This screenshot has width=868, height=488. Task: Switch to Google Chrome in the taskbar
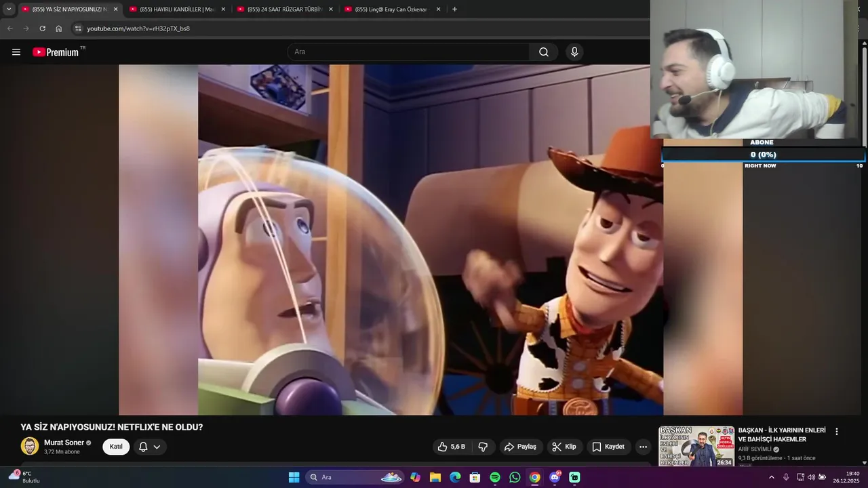point(535,477)
